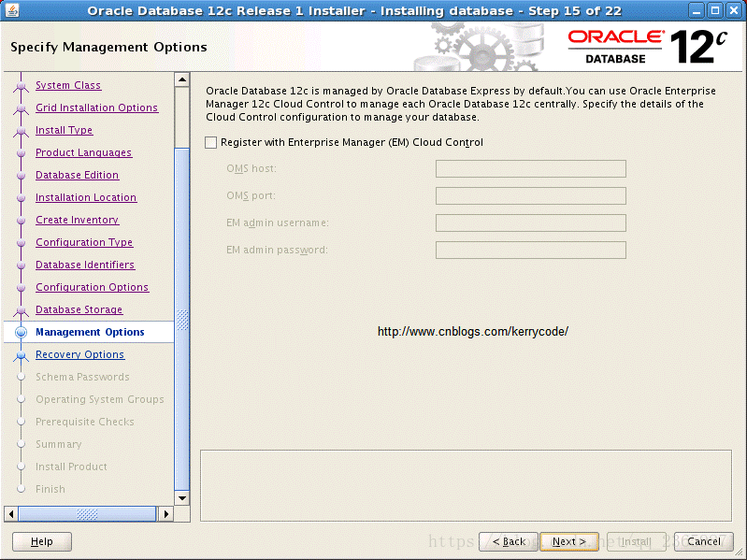
Task: Open Product Languages step
Action: click(84, 152)
